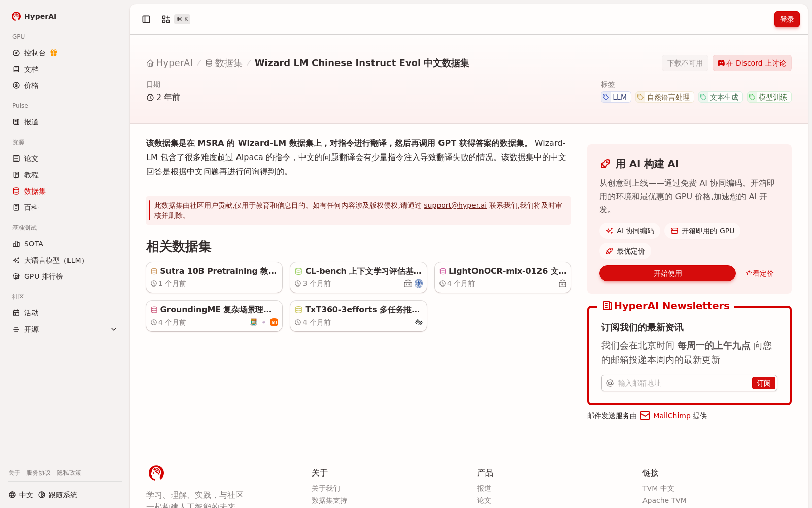The width and height of the screenshot is (812, 508).
Task: Click 数据集支持 footer link
Action: [x=329, y=500]
